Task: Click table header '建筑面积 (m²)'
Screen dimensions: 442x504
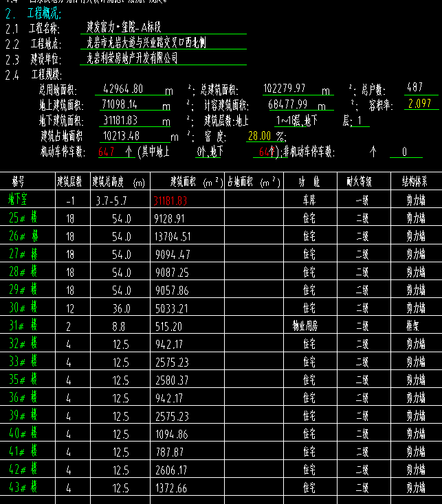Action: pos(197,182)
